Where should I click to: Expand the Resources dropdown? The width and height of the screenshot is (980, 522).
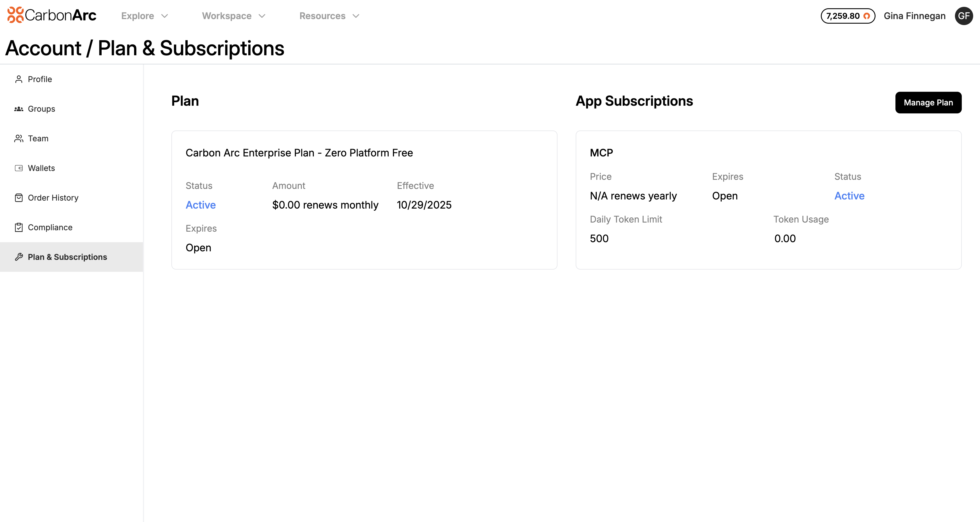point(329,16)
